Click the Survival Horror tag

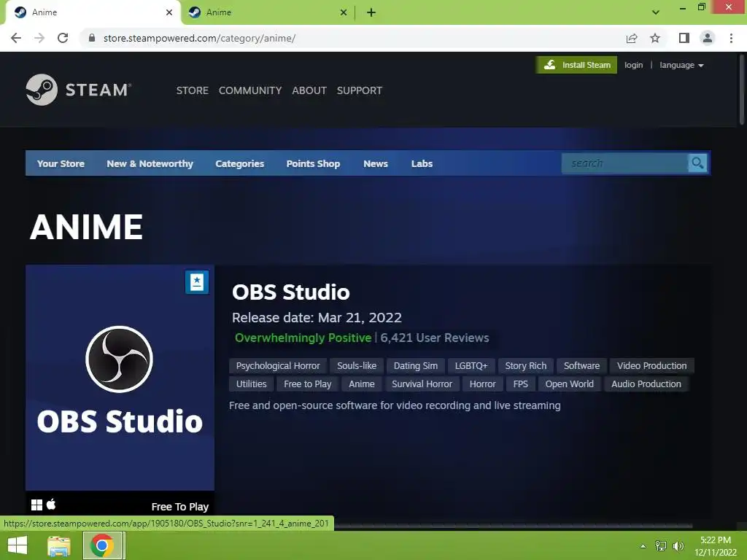click(x=422, y=384)
